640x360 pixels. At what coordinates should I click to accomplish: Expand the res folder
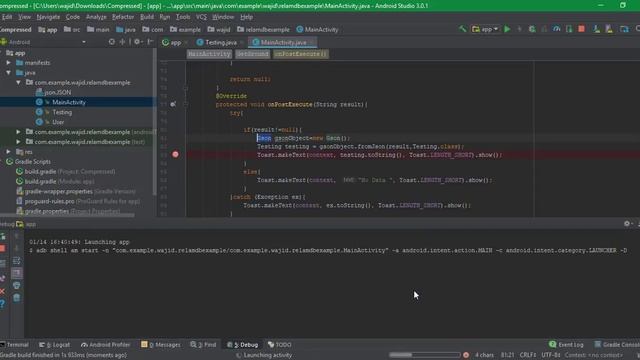8,151
